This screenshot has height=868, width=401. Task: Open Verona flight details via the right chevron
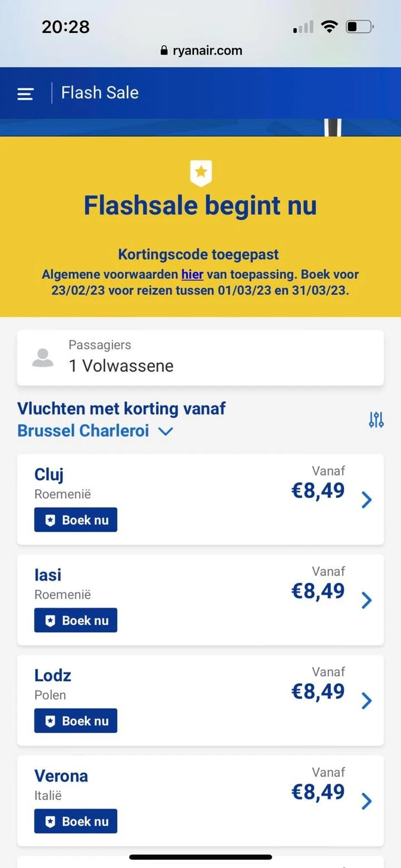[366, 801]
